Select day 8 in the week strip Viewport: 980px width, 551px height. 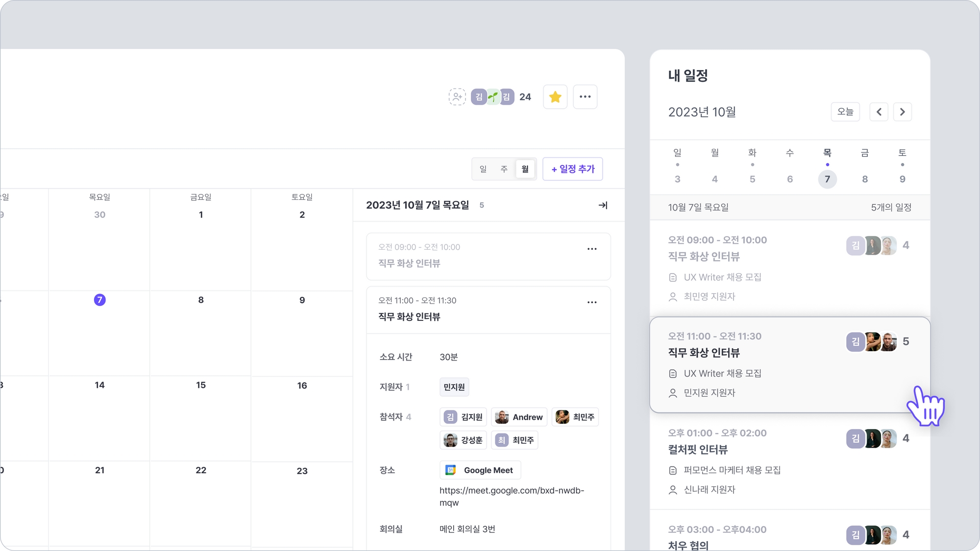pos(865,179)
